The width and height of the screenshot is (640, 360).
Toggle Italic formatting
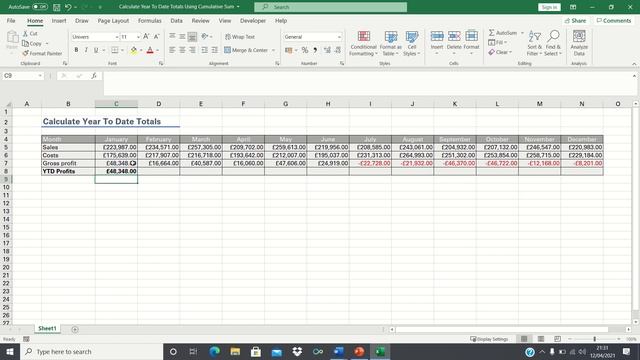[x=86, y=50]
